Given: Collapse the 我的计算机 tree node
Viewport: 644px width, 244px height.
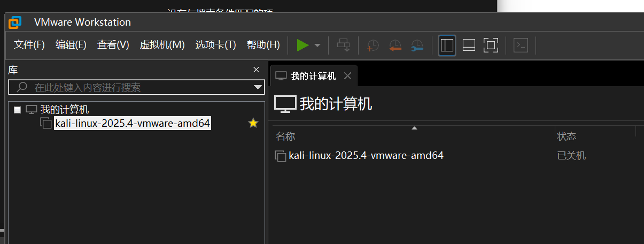Looking at the screenshot, I should click(x=17, y=110).
